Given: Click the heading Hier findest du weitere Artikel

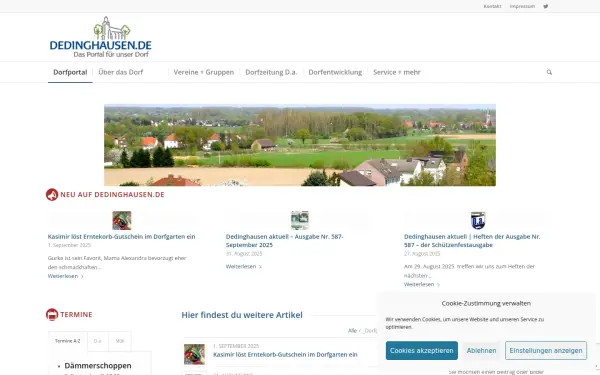Looking at the screenshot, I should (242, 315).
